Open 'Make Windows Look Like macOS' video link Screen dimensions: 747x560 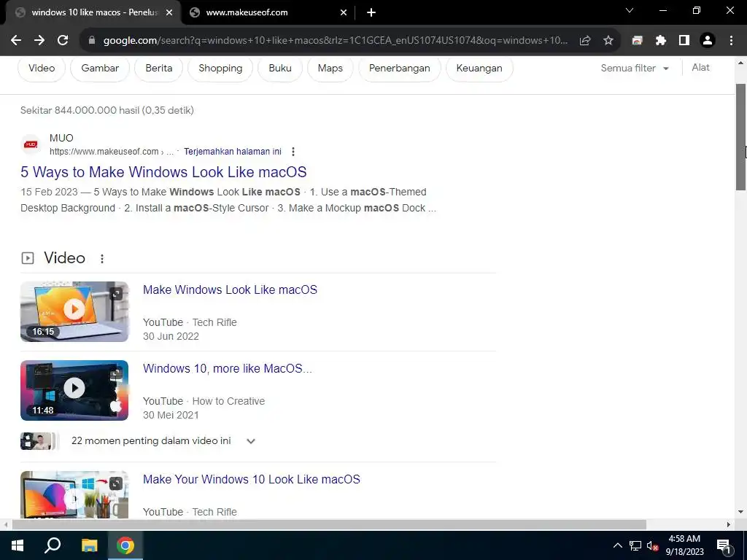point(230,289)
